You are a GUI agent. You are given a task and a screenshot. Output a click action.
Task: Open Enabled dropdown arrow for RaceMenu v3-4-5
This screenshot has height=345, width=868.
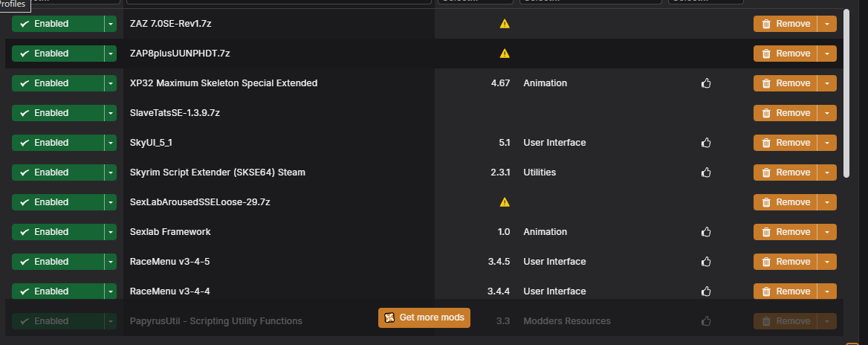point(111,262)
